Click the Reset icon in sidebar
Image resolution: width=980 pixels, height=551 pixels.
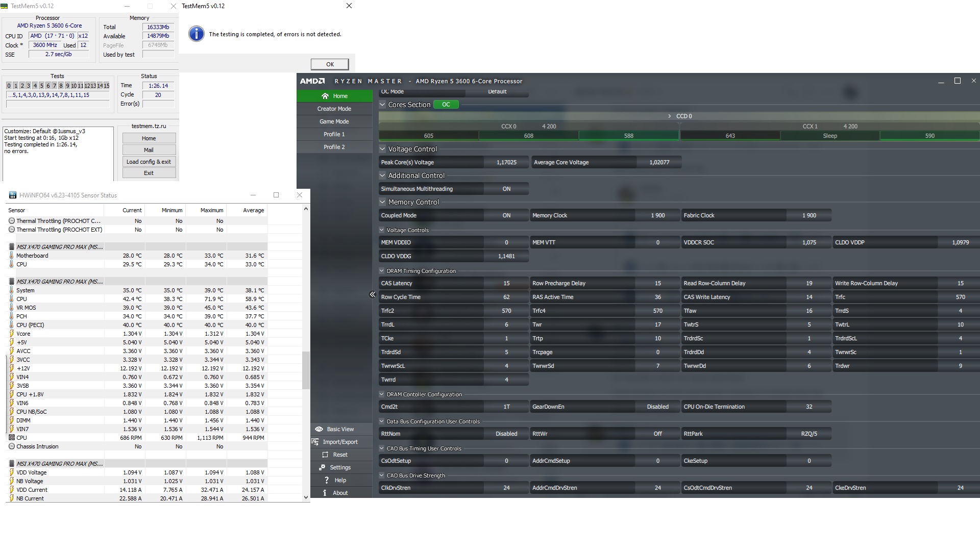point(325,455)
